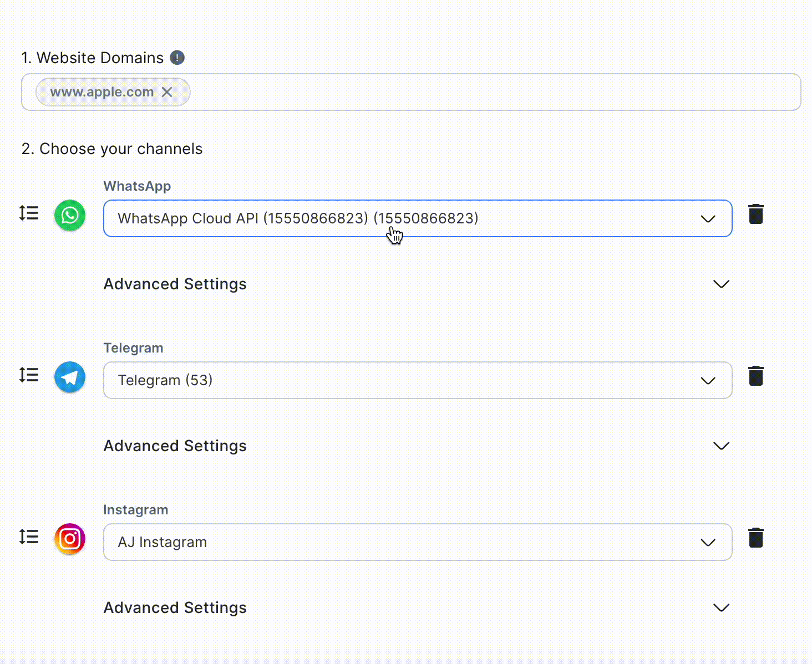This screenshot has width=812, height=664.
Task: Click the Telegram channel icon
Action: pyautogui.click(x=69, y=377)
